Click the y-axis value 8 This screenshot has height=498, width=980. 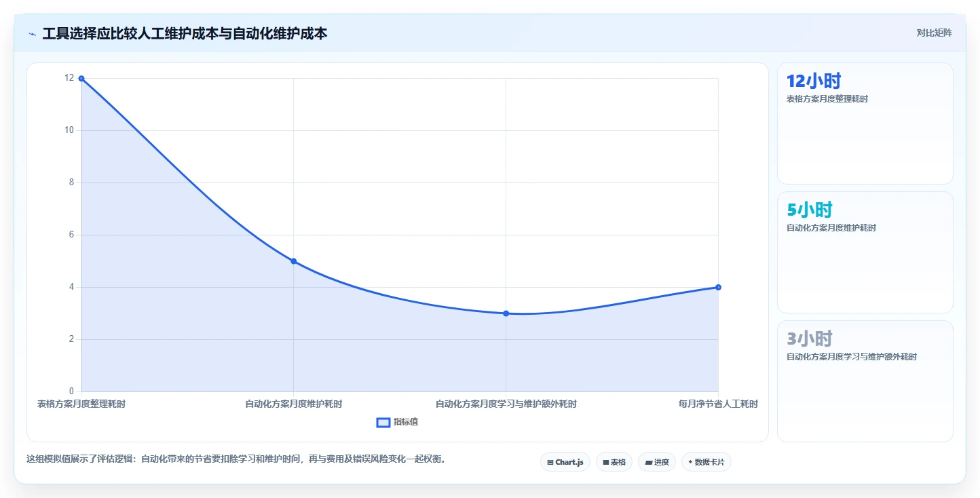point(71,183)
